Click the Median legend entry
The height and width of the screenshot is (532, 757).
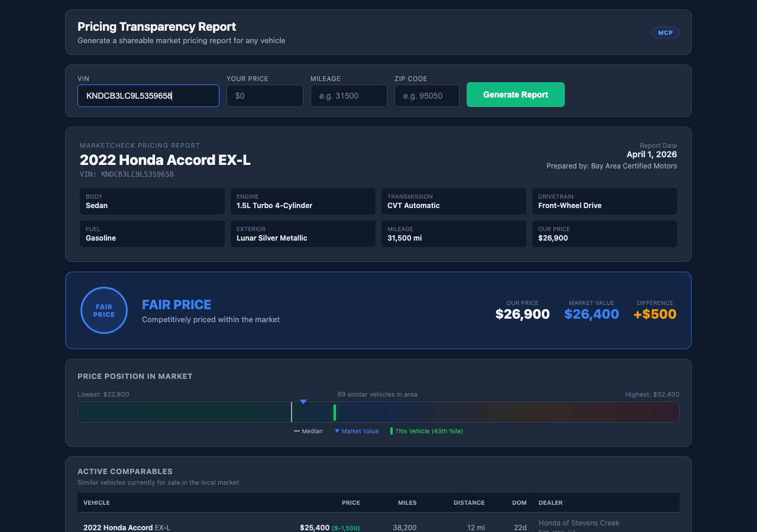click(308, 431)
